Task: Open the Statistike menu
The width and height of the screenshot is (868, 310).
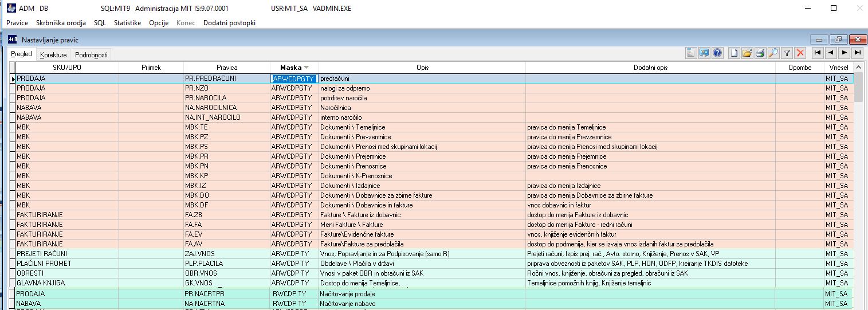Action: pyautogui.click(x=127, y=23)
